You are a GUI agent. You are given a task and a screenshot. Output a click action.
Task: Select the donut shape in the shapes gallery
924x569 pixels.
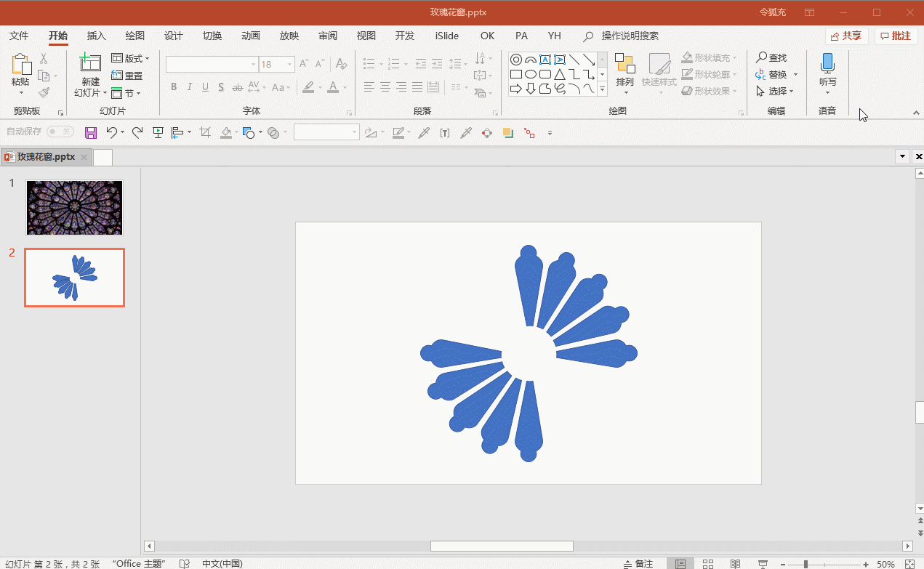coord(515,60)
